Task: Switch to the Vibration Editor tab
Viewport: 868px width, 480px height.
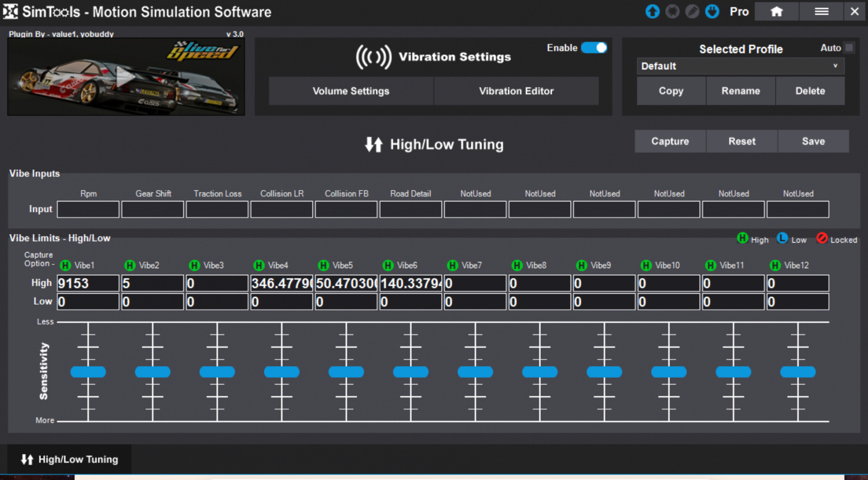Action: tap(516, 91)
